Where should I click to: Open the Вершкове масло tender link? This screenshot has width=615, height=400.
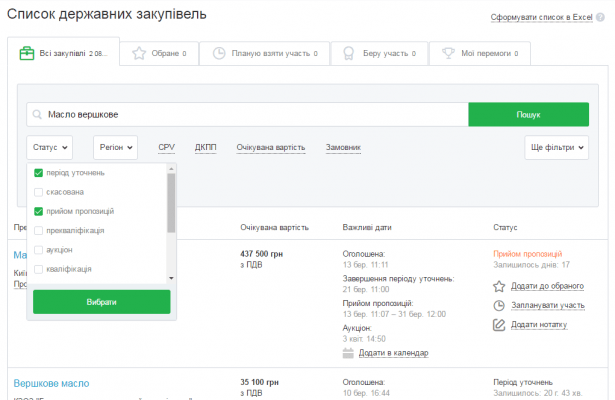tap(51, 383)
